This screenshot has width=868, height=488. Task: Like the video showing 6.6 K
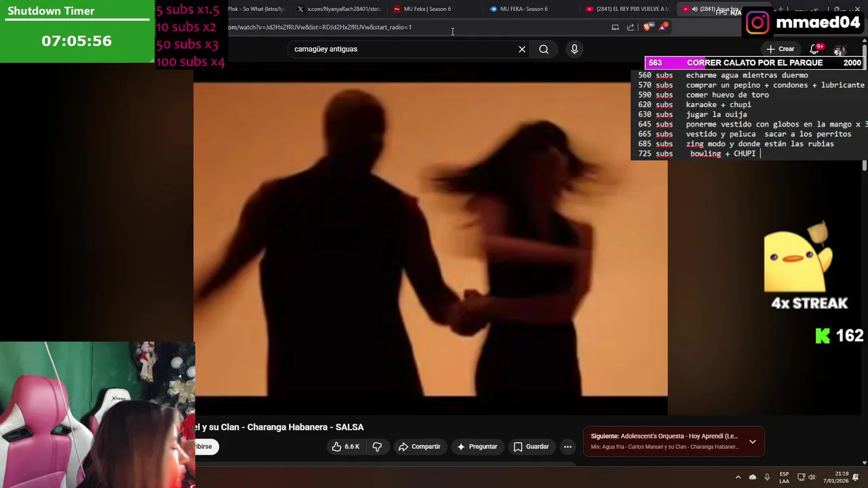click(346, 447)
